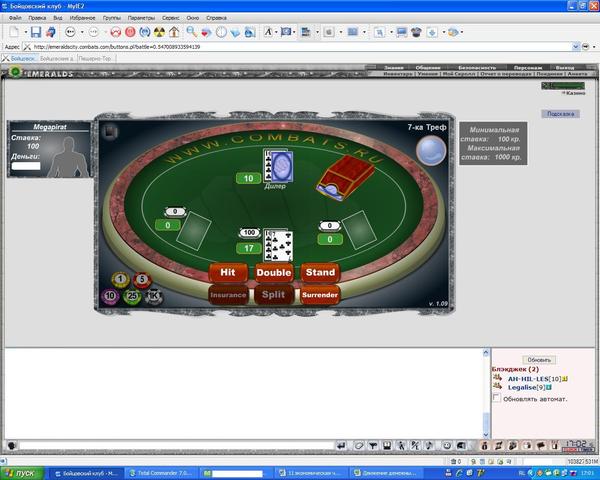Click into the chat message input field

pyautogui.click(x=177, y=446)
